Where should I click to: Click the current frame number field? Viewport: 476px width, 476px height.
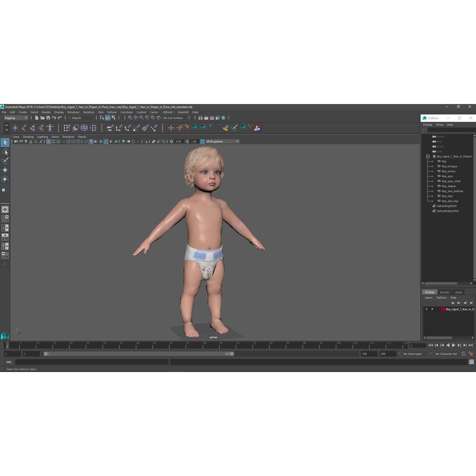[418, 346]
